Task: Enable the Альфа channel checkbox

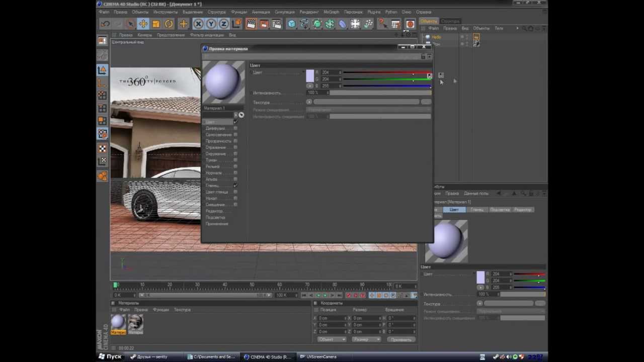Action: tap(235, 179)
